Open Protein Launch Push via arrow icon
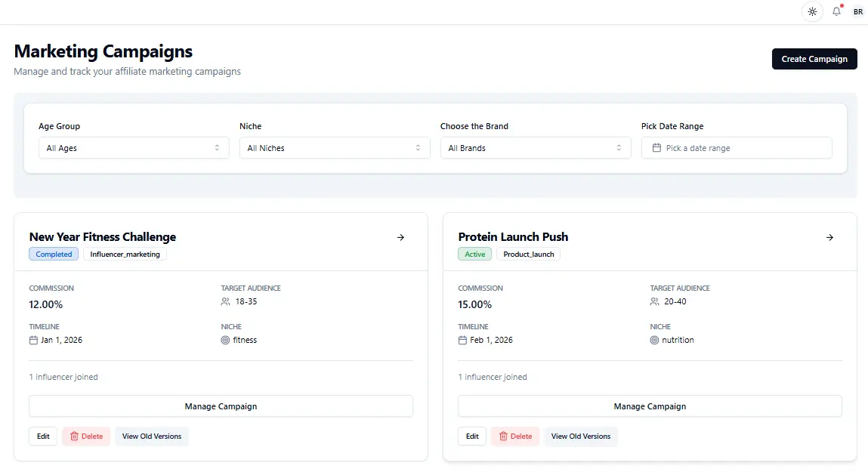Viewport: 868px width, 472px height. coord(829,237)
